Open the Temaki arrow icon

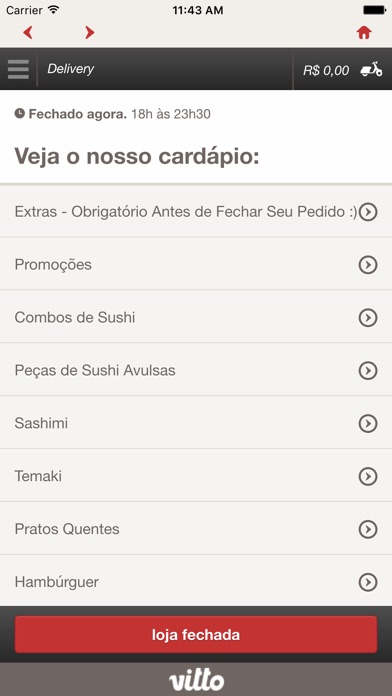368,476
